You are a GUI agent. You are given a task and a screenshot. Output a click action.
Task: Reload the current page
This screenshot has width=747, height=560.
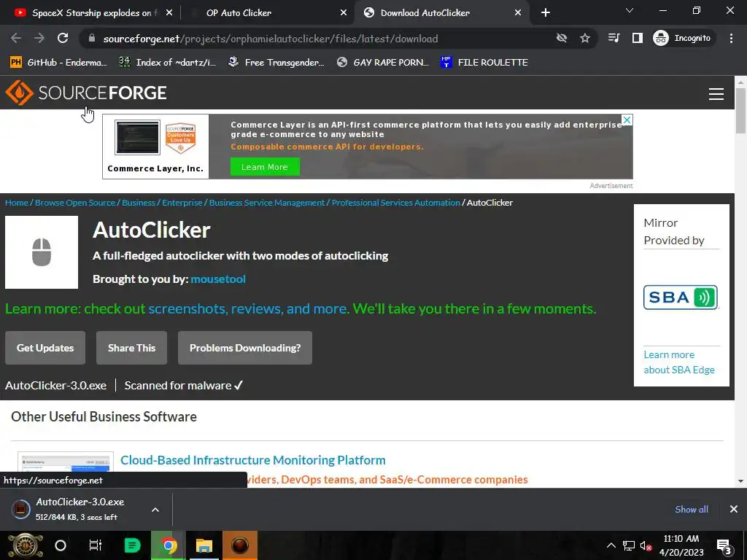pos(63,38)
